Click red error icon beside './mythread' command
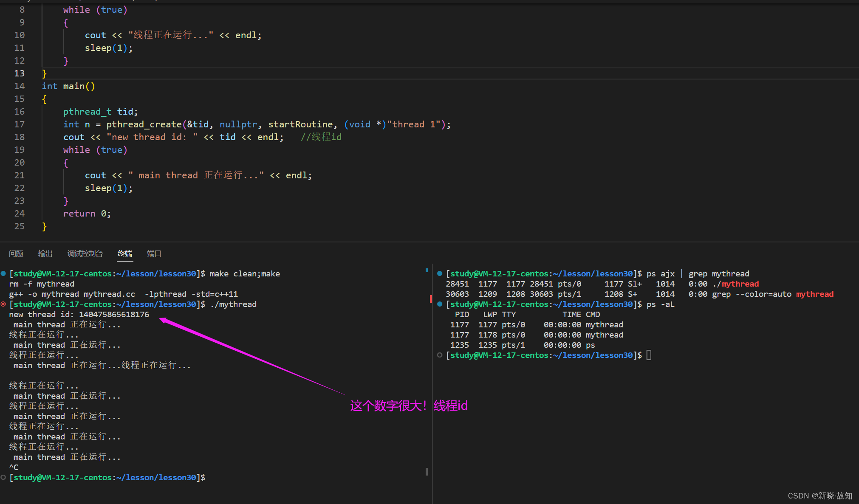The height and width of the screenshot is (504, 859). [x=3, y=304]
